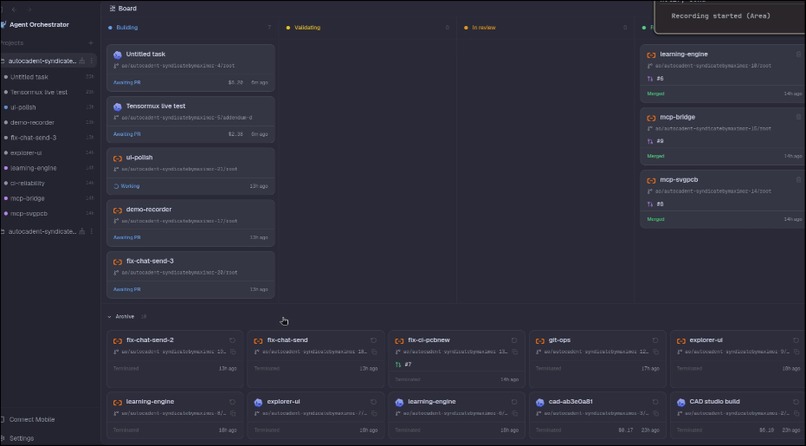The width and height of the screenshot is (806, 446).
Task: Select learning-engine in sidebar list
Action: [x=49, y=168]
